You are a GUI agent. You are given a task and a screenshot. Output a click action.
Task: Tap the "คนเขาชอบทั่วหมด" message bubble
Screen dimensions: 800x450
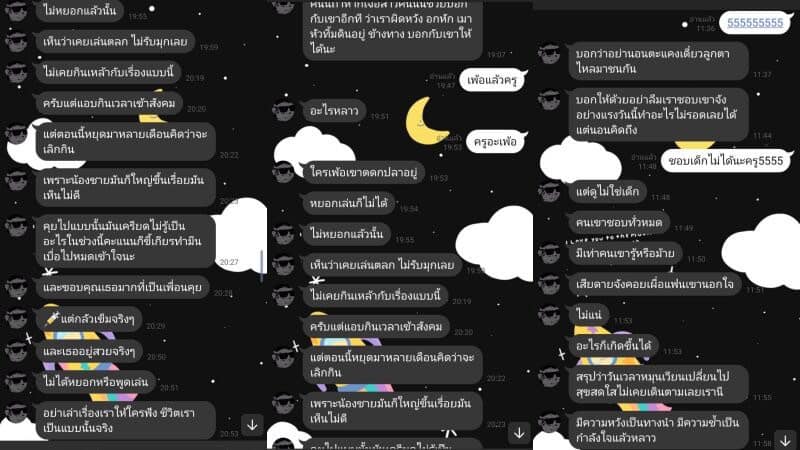point(619,222)
